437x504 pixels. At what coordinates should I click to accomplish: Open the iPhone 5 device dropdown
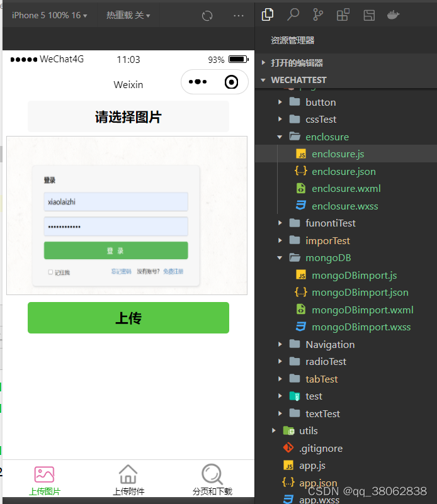tap(50, 15)
